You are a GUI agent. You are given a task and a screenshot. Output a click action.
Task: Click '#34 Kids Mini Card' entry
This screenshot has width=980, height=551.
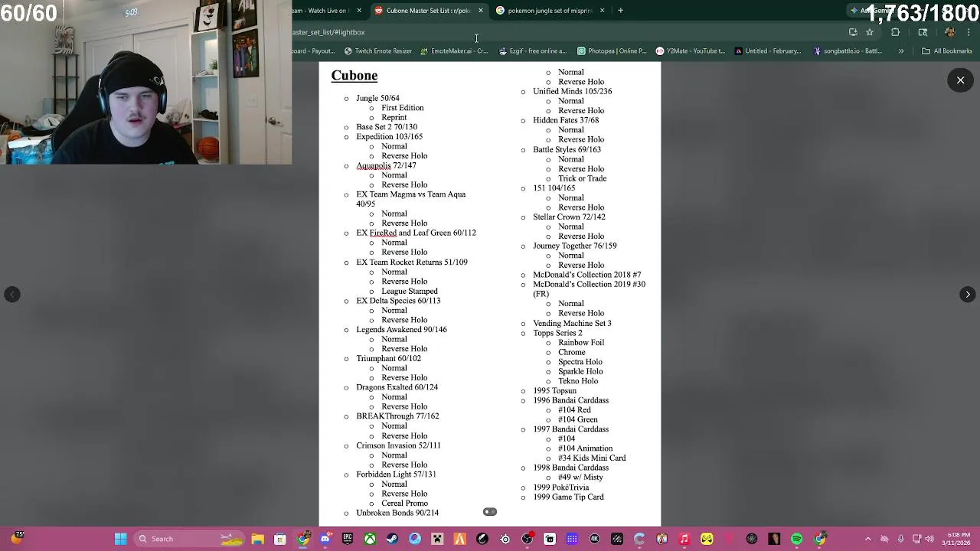click(592, 458)
